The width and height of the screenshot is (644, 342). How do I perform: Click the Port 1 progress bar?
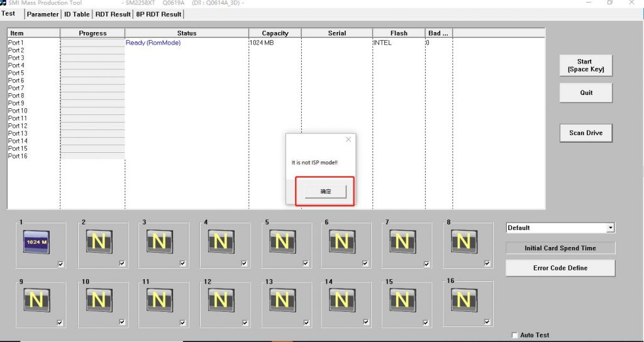click(x=92, y=43)
